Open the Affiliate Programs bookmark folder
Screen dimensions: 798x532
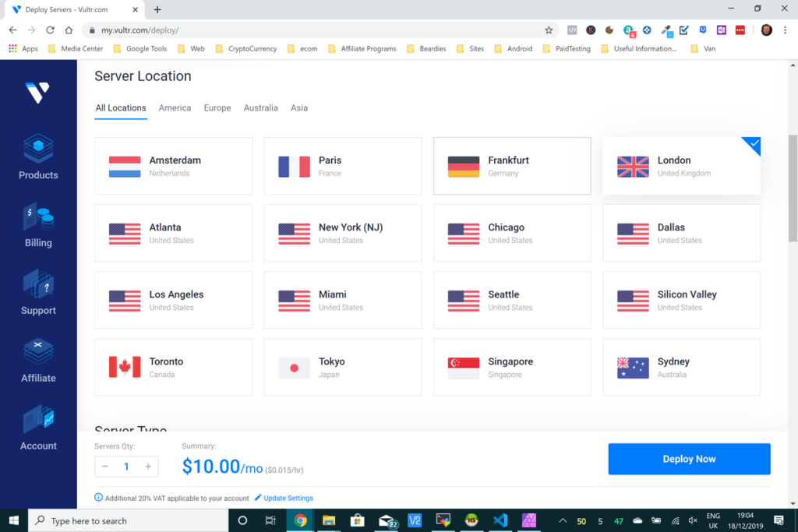point(362,48)
